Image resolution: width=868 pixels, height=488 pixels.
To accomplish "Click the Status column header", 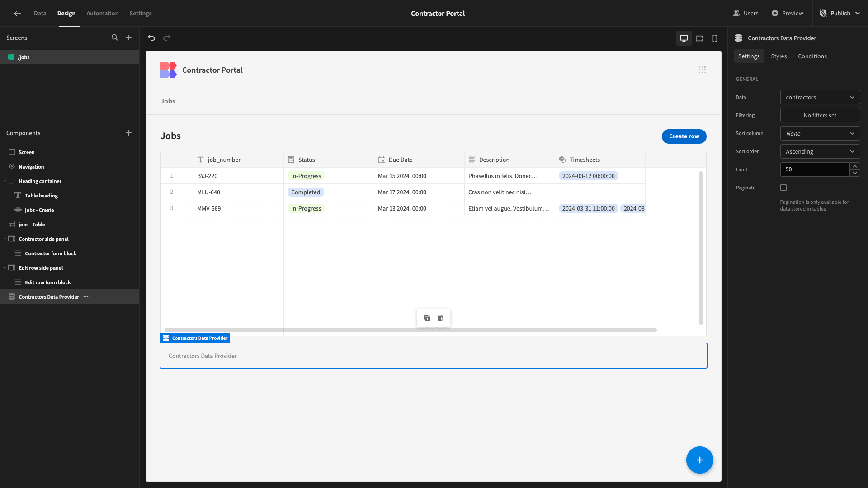I will [x=329, y=160].
